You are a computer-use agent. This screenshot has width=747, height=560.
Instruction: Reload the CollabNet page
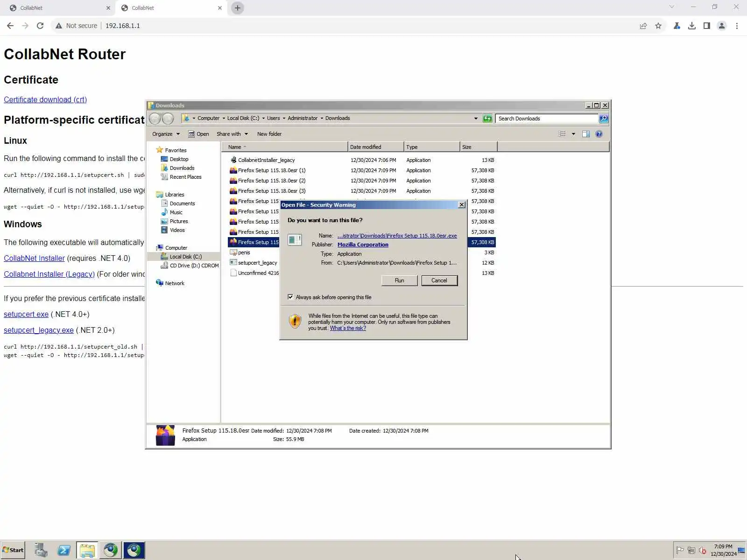(40, 26)
